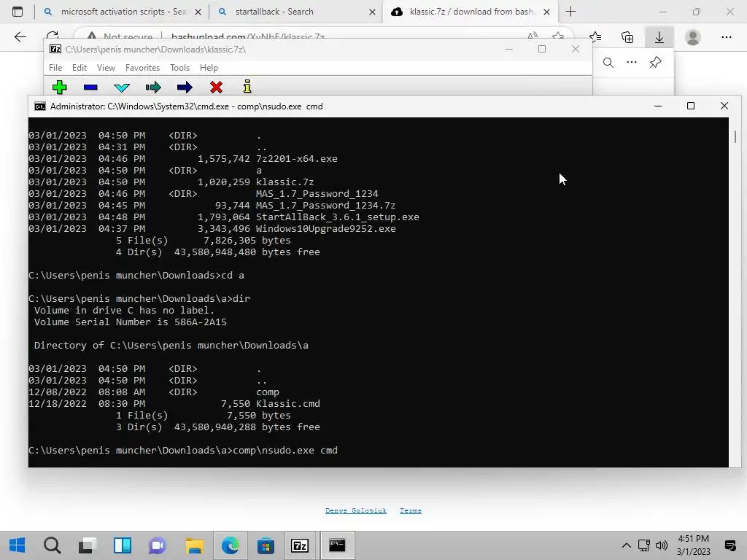Open Edge Settings and more menu
The width and height of the screenshot is (747, 560).
pyautogui.click(x=726, y=36)
